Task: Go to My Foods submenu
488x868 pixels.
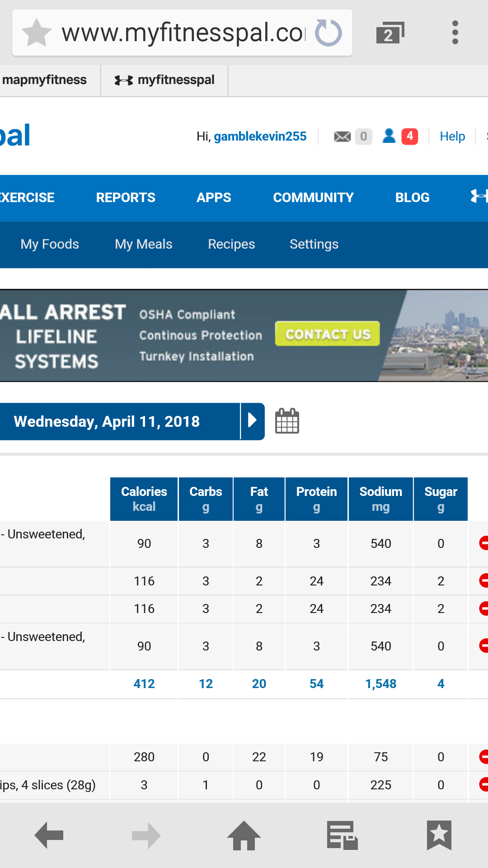Action: point(50,244)
